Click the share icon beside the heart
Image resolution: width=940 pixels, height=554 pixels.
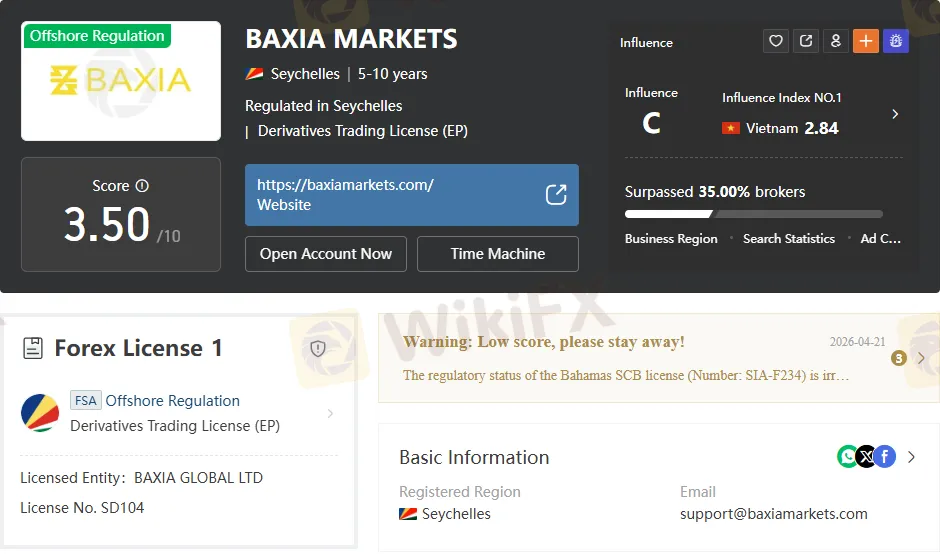[805, 41]
